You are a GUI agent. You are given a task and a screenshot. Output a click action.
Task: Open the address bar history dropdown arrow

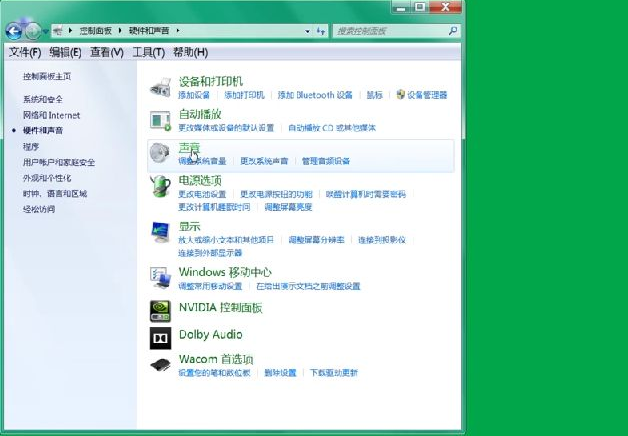coord(308,31)
